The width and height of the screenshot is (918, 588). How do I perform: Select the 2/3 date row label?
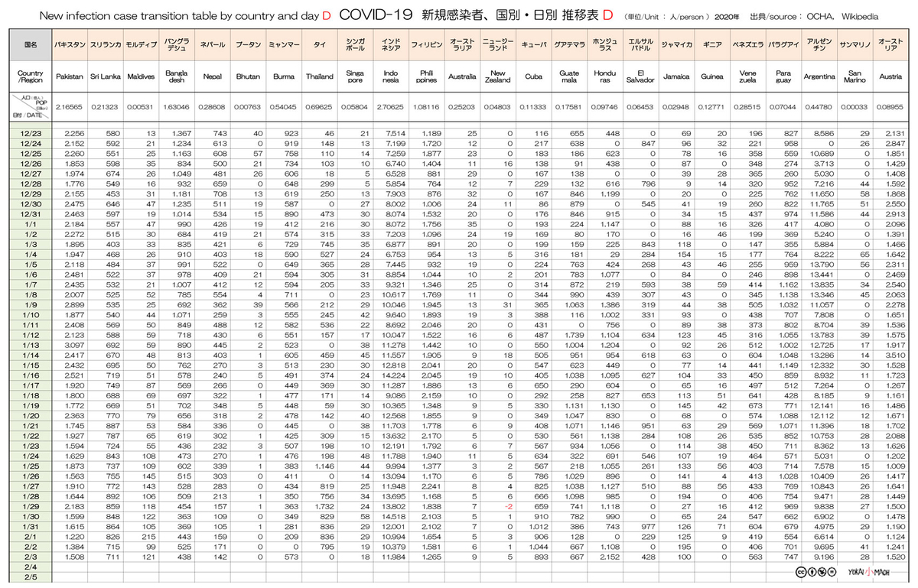click(31, 558)
